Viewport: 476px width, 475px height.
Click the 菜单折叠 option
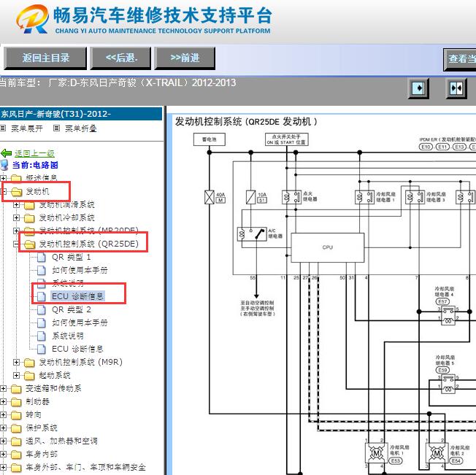pos(81,128)
